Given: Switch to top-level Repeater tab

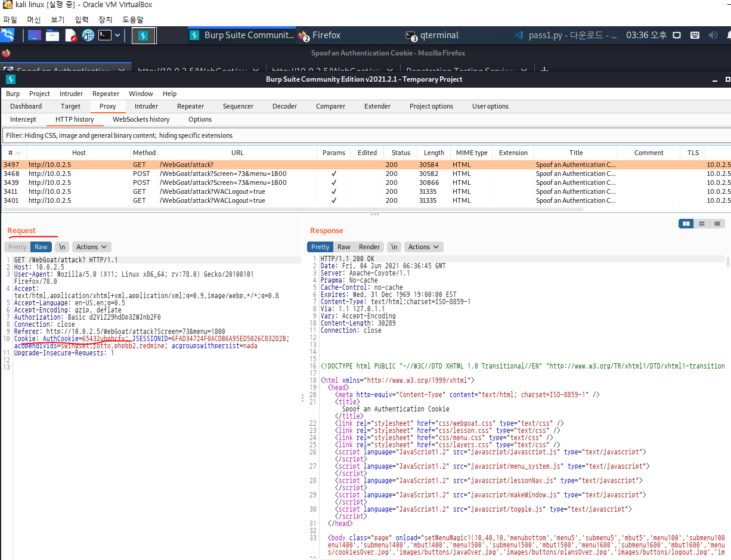Looking at the screenshot, I should [190, 106].
